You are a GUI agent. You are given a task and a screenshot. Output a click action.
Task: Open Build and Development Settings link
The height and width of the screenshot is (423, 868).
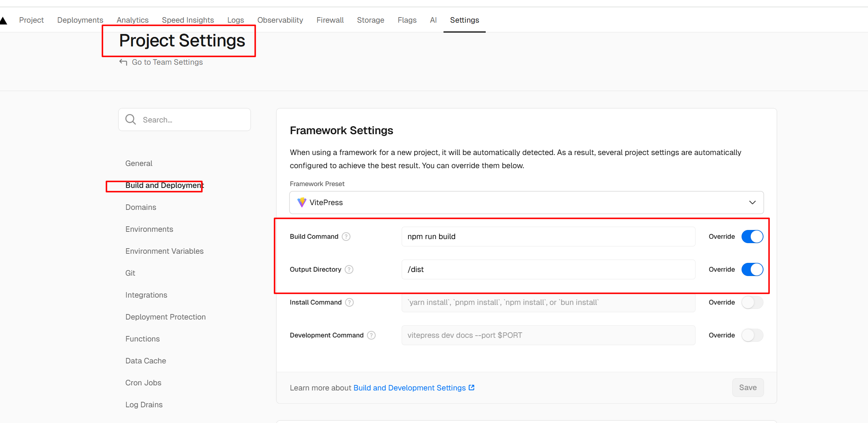pyautogui.click(x=409, y=388)
